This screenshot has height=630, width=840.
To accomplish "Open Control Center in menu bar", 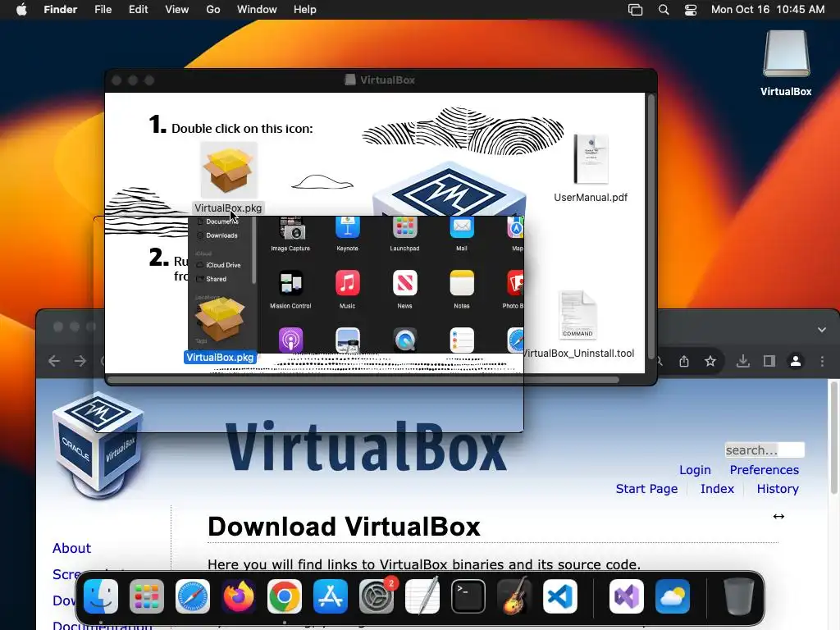I will 691,10.
